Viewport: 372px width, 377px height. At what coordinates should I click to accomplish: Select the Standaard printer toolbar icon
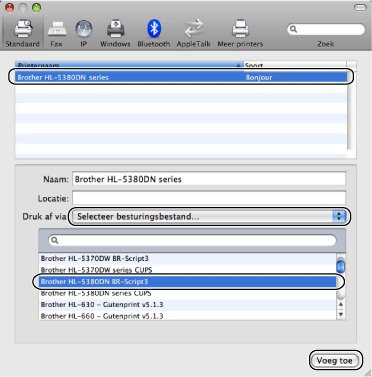click(x=22, y=33)
